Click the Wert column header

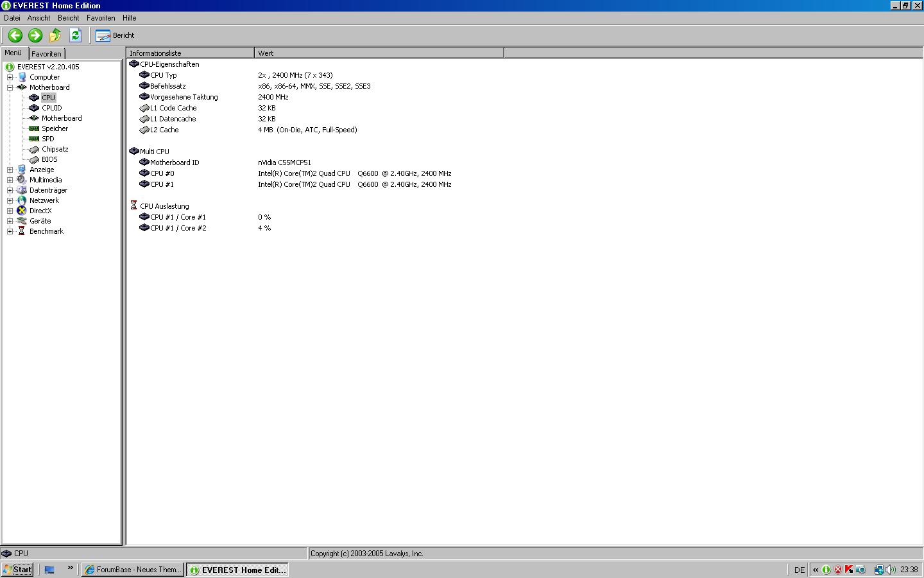pos(379,53)
